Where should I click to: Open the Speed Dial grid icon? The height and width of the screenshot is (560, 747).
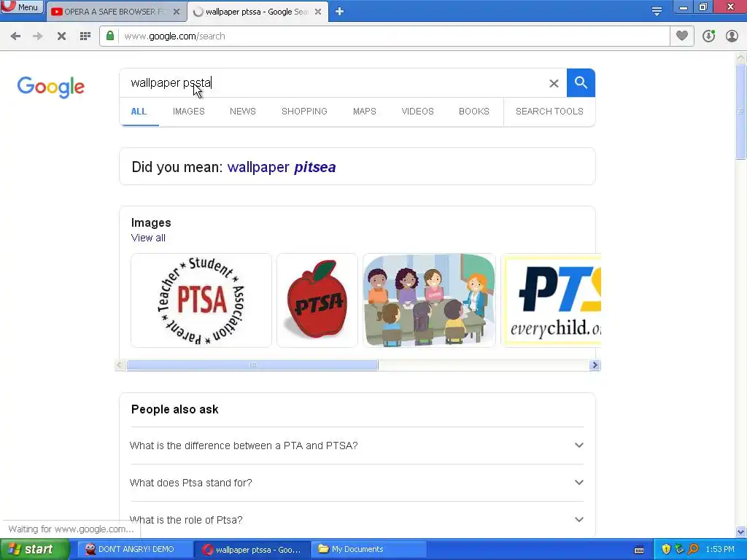85,36
